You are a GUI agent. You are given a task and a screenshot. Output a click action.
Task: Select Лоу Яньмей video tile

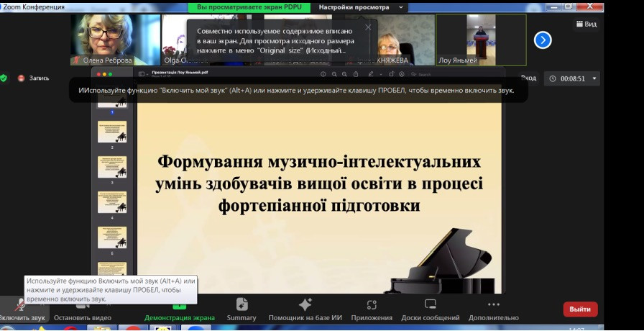click(x=481, y=40)
